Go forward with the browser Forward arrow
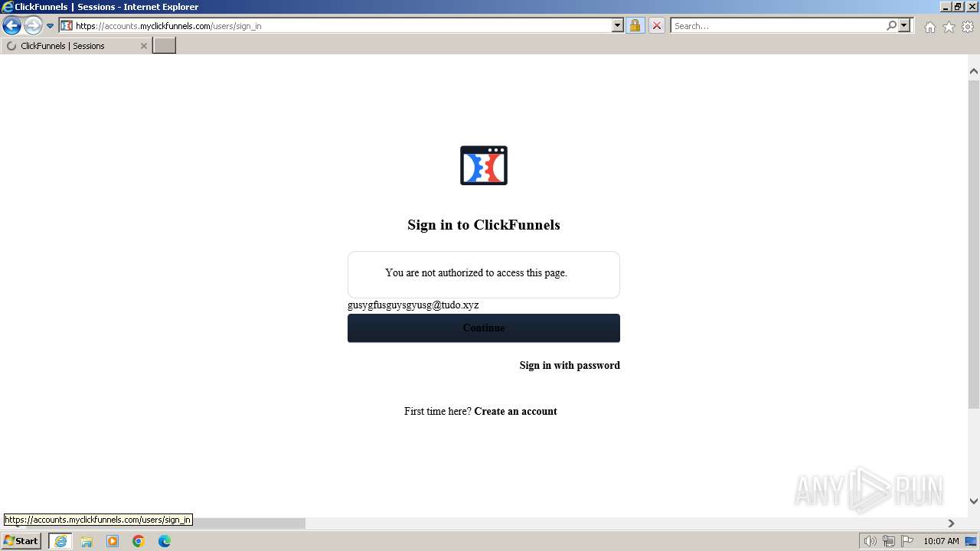Viewport: 980px width, 551px height. pos(33,26)
